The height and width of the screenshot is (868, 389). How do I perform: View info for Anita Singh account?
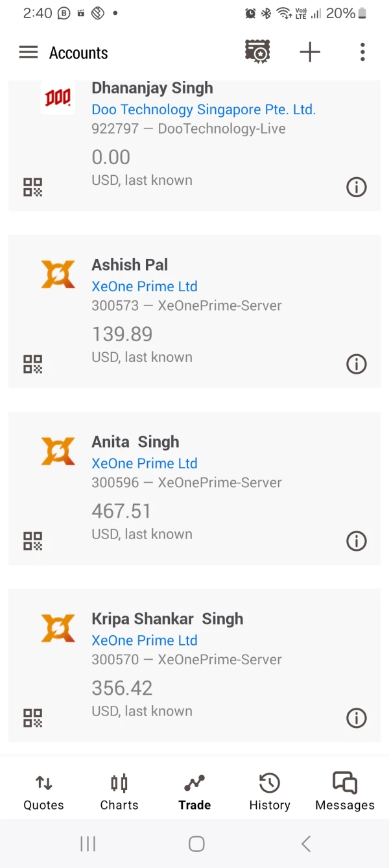tap(356, 541)
